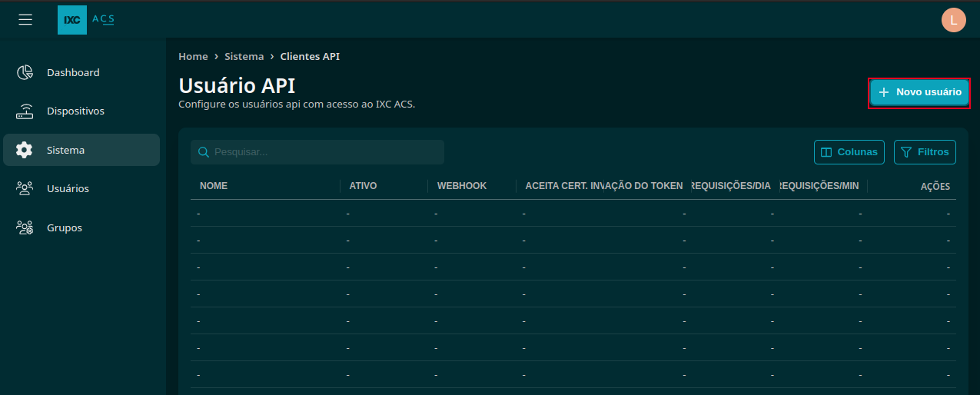The image size is (980, 395).
Task: Select Dispositivos in the sidebar
Action: 75,111
